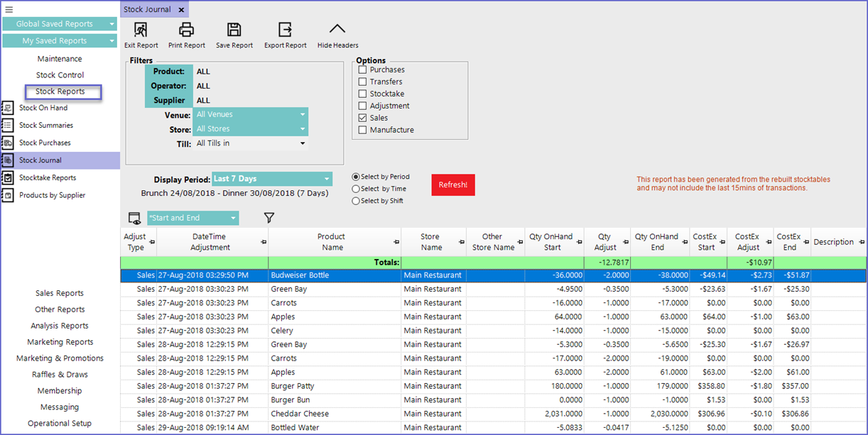Screen dimensions: 868x435
Task: Choose the Select by Shift radio button
Action: pos(356,201)
